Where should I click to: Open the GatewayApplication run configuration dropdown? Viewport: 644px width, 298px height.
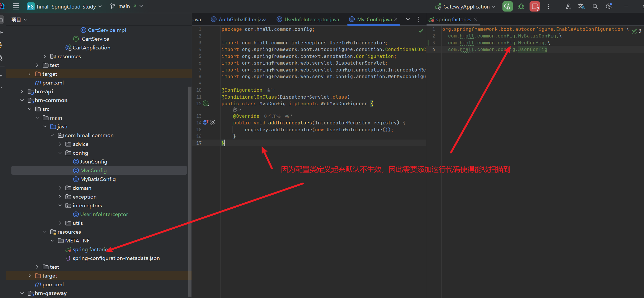(466, 7)
